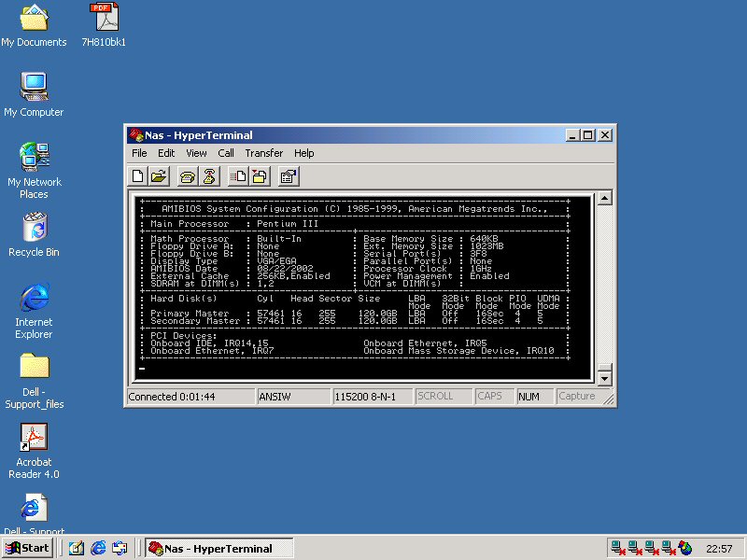
Task: Click the Open connection folder icon
Action: 159,176
